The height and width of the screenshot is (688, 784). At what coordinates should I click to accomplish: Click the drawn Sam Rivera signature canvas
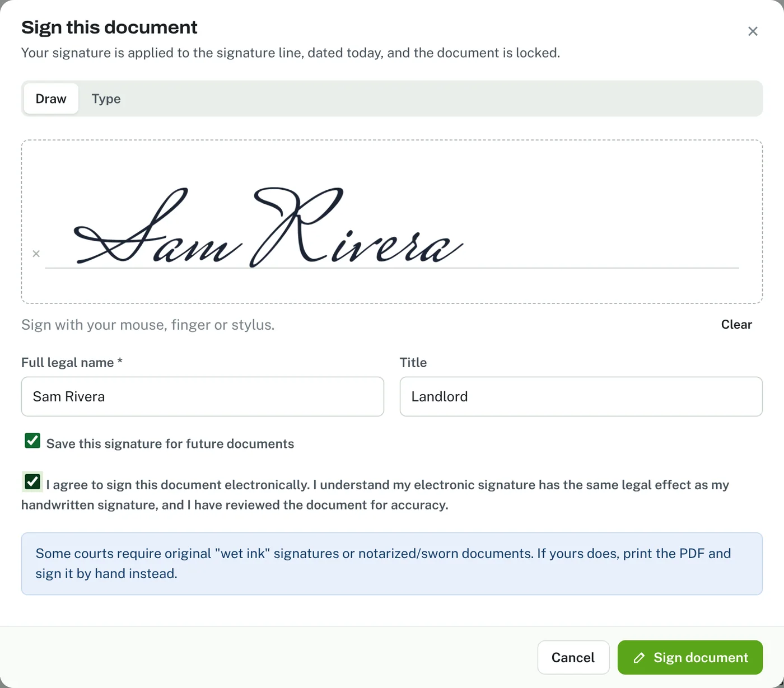coord(392,222)
